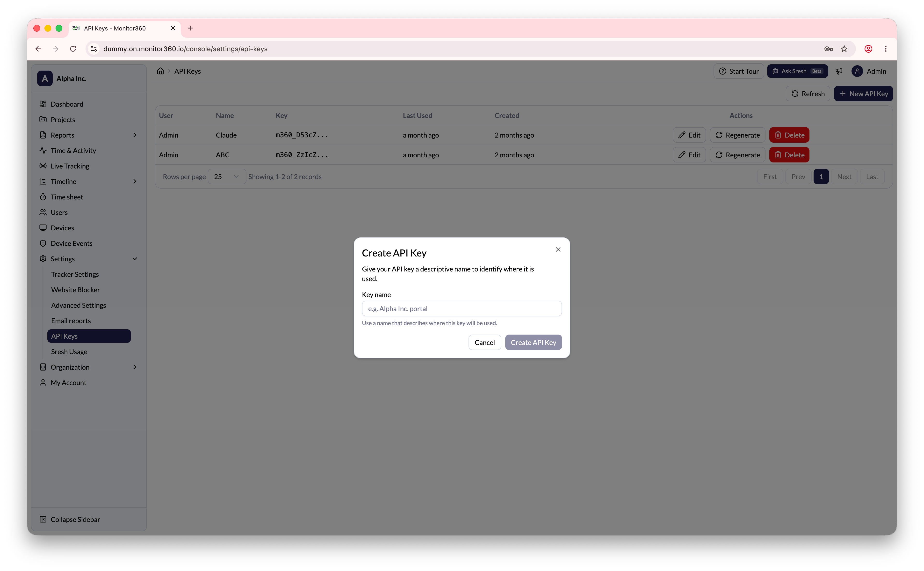This screenshot has width=924, height=571.
Task: Click browser back arrow
Action: (38, 49)
